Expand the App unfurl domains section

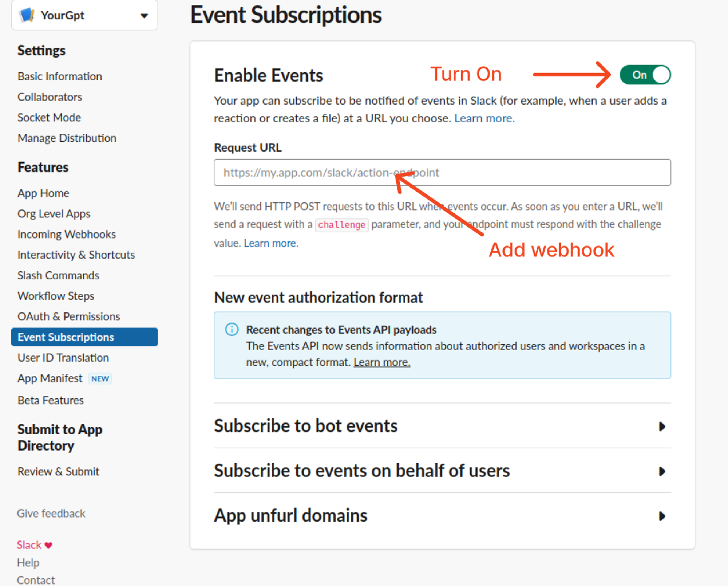coord(661,516)
